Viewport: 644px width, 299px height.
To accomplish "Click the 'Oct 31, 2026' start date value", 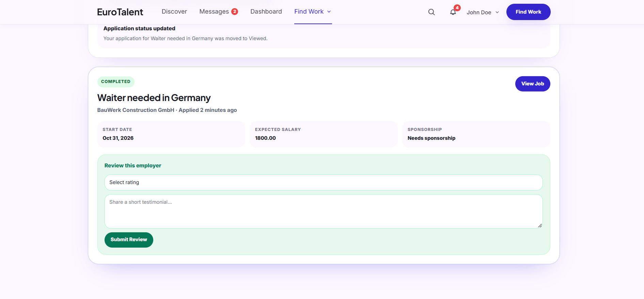I will (x=118, y=138).
